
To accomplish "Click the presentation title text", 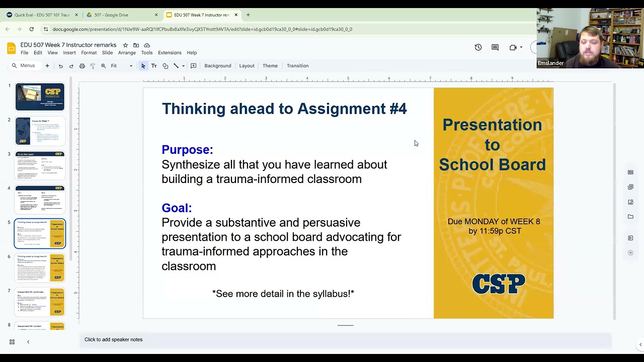I will 68,45.
